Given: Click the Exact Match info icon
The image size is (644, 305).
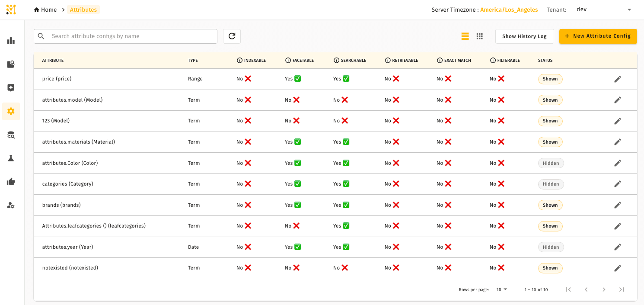Looking at the screenshot, I should pyautogui.click(x=440, y=61).
